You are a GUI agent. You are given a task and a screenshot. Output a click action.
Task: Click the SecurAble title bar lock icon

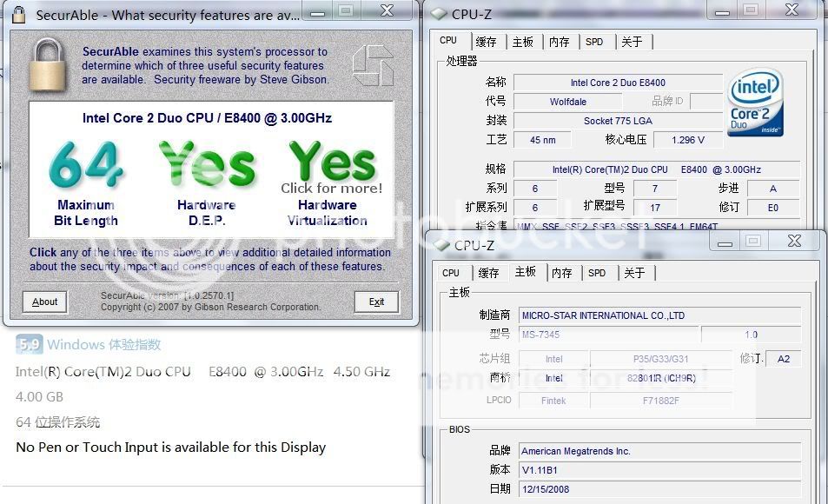coord(19,14)
